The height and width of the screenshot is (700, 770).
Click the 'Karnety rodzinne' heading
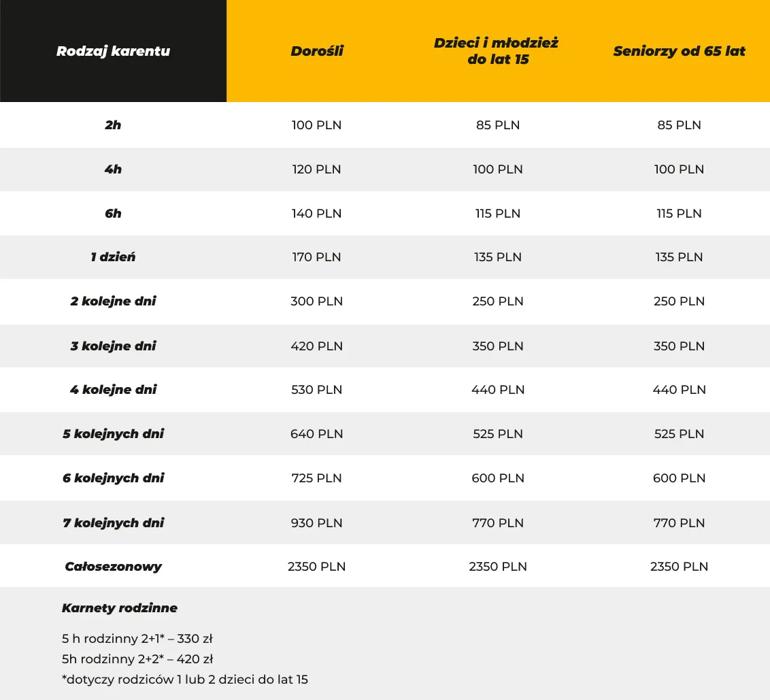[120, 608]
